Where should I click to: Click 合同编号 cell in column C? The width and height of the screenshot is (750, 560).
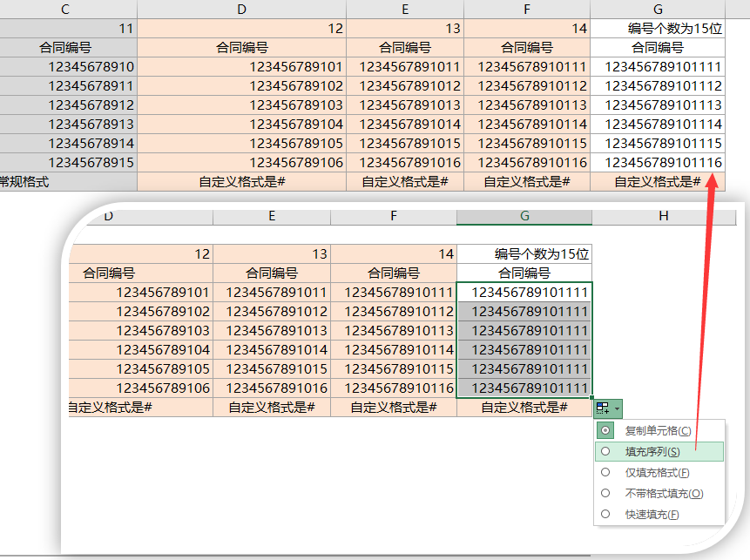69,47
